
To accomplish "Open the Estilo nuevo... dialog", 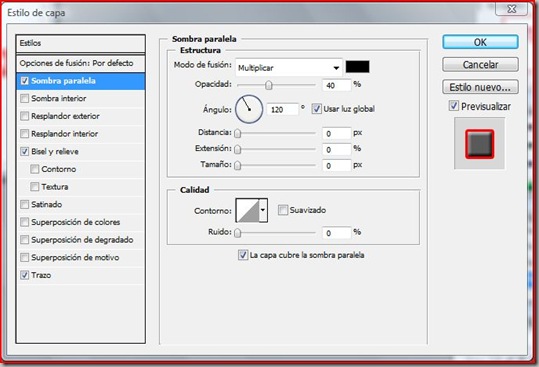I will (480, 87).
